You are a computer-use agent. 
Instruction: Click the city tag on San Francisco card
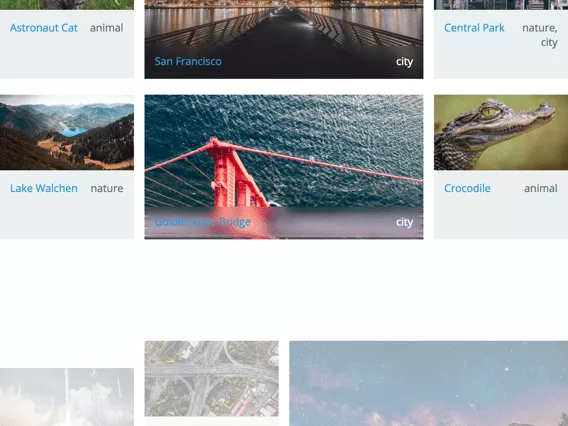point(404,62)
